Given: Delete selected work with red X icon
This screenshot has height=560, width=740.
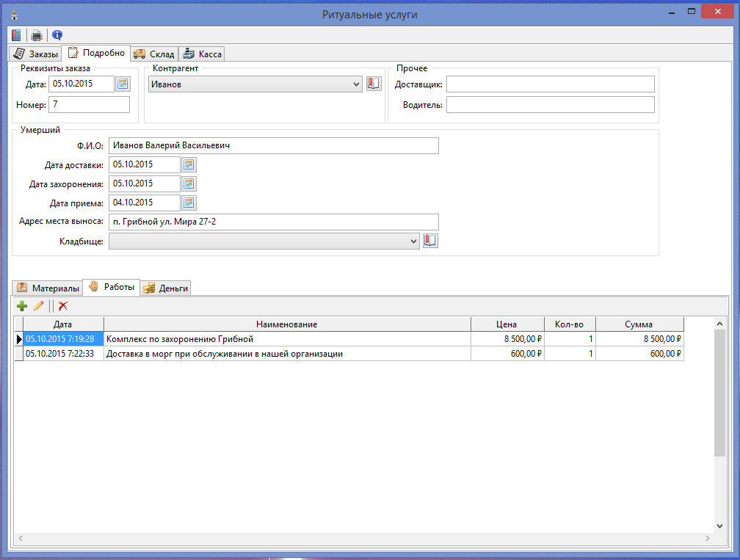Looking at the screenshot, I should coord(63,306).
